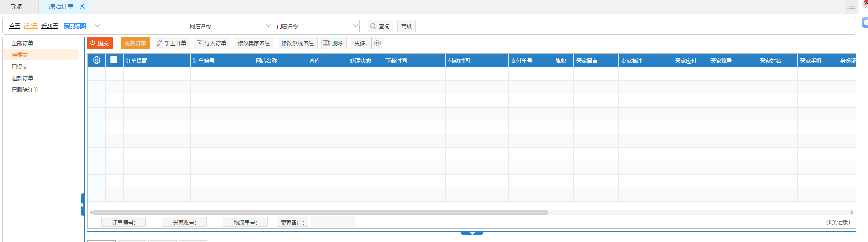
Task: Click the 高级 advanced button
Action: [x=406, y=26]
